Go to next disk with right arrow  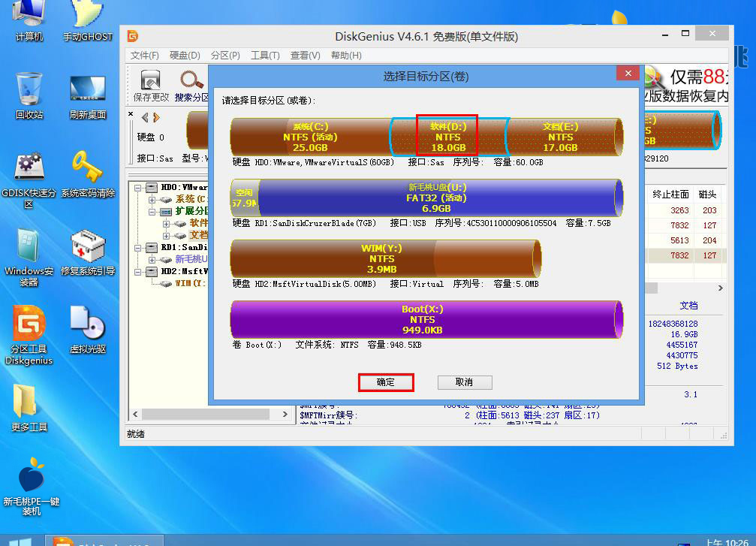[x=156, y=117]
